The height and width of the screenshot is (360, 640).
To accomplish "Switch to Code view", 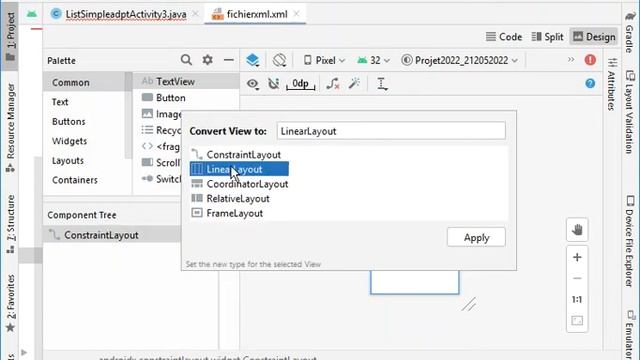I will (504, 37).
